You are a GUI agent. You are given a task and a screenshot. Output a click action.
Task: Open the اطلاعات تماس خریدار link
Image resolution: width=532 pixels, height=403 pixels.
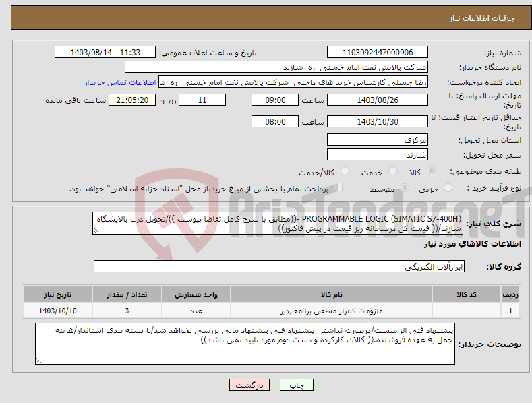120,82
